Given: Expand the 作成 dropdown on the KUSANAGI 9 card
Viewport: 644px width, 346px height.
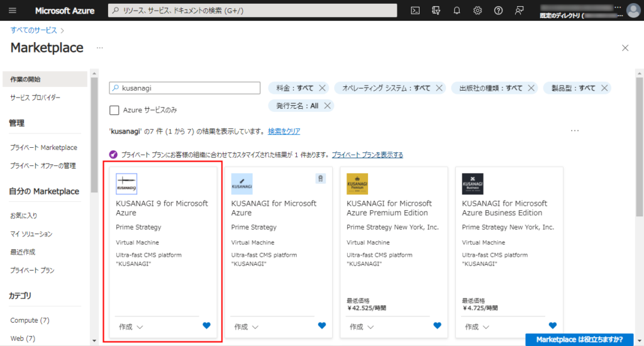Looking at the screenshot, I should 131,326.
